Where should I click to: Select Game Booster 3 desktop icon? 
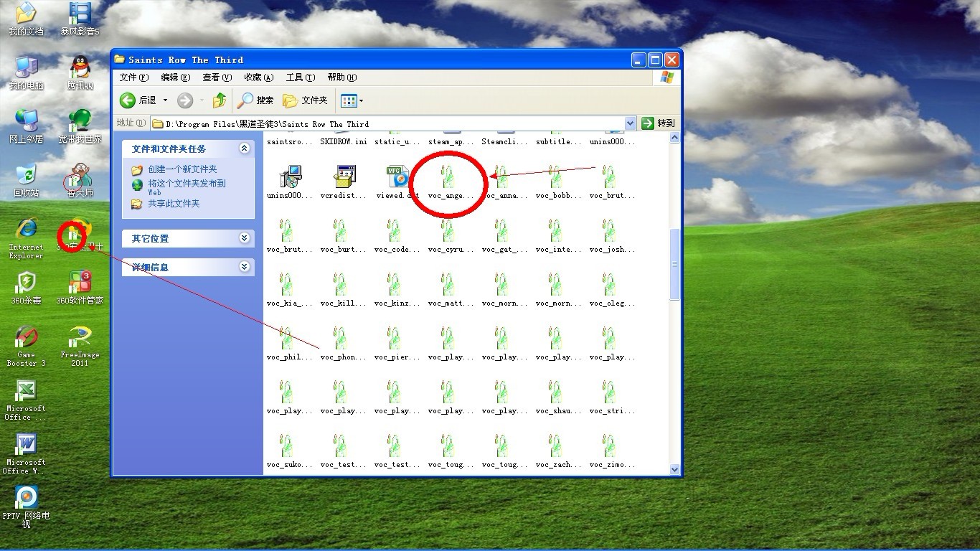click(x=26, y=346)
